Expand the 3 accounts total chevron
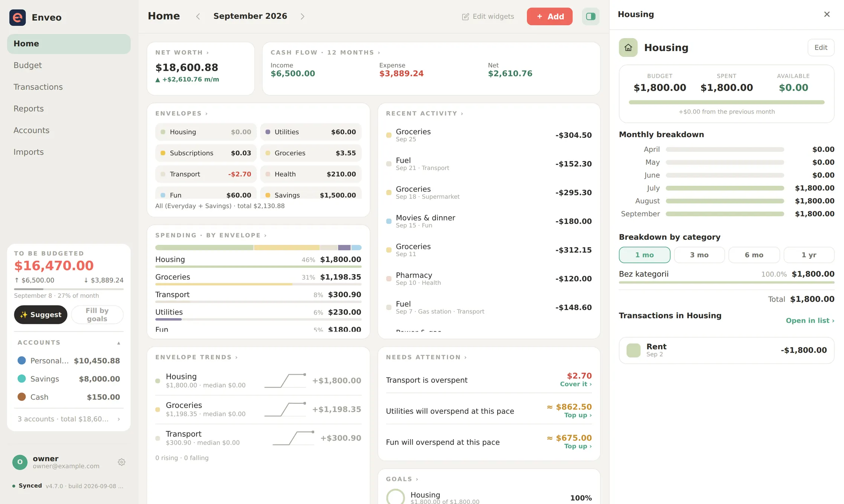The height and width of the screenshot is (504, 844). pyautogui.click(x=119, y=419)
